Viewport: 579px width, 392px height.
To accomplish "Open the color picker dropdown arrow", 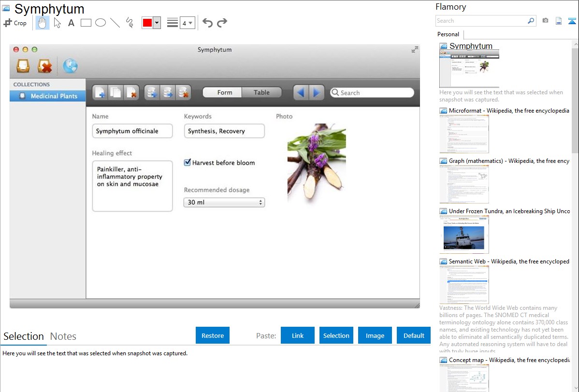I will pyautogui.click(x=157, y=23).
